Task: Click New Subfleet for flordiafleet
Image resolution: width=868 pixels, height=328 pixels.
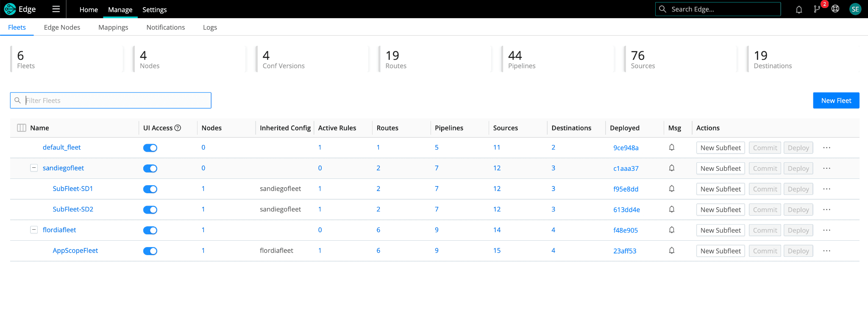Action: point(720,230)
